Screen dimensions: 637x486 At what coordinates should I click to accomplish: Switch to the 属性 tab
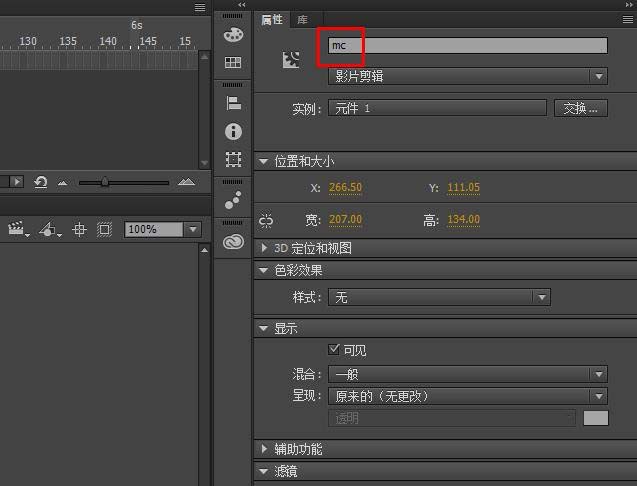(x=272, y=20)
